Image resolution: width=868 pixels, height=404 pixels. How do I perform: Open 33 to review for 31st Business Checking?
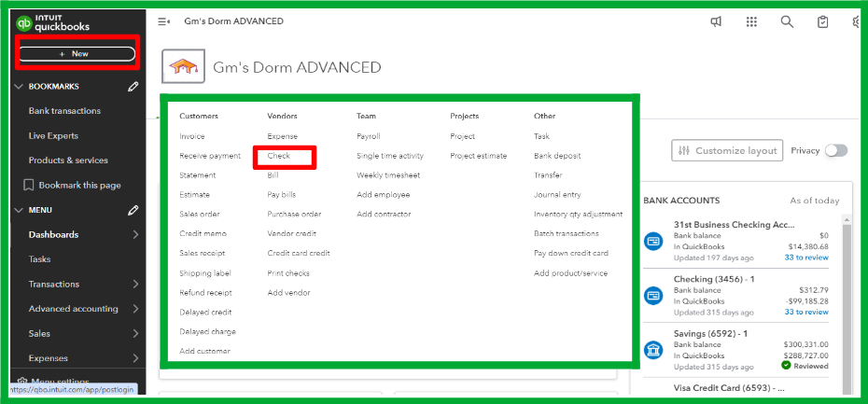[x=806, y=258]
